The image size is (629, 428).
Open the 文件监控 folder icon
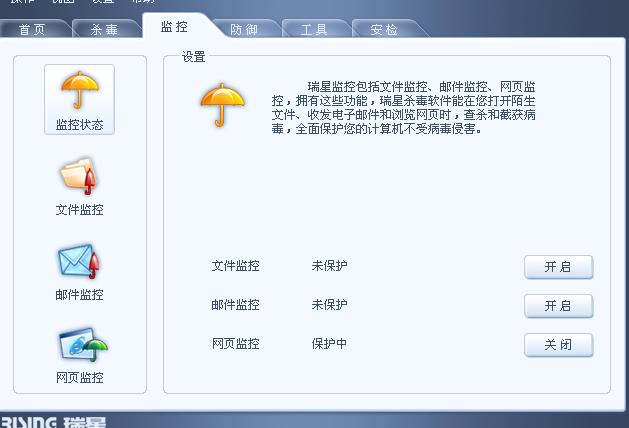[x=79, y=176]
